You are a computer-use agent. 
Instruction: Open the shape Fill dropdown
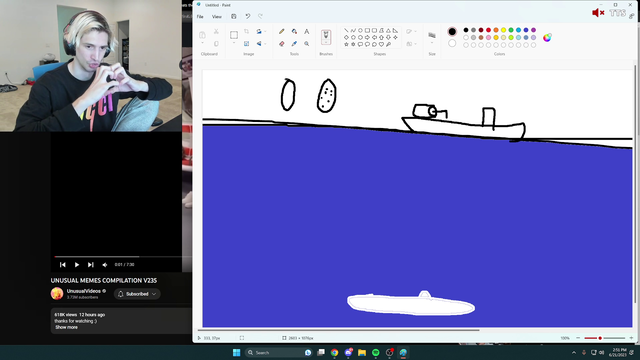[x=416, y=44]
